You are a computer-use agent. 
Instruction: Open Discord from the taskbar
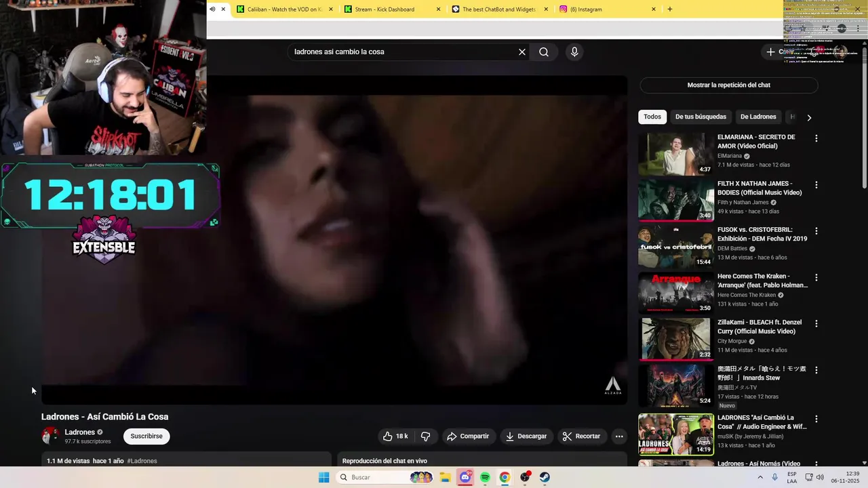click(x=465, y=477)
